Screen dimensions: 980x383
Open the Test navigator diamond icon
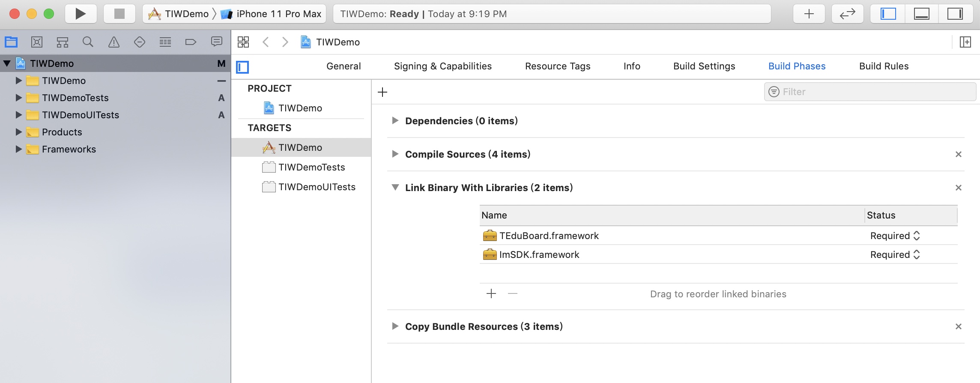[140, 42]
